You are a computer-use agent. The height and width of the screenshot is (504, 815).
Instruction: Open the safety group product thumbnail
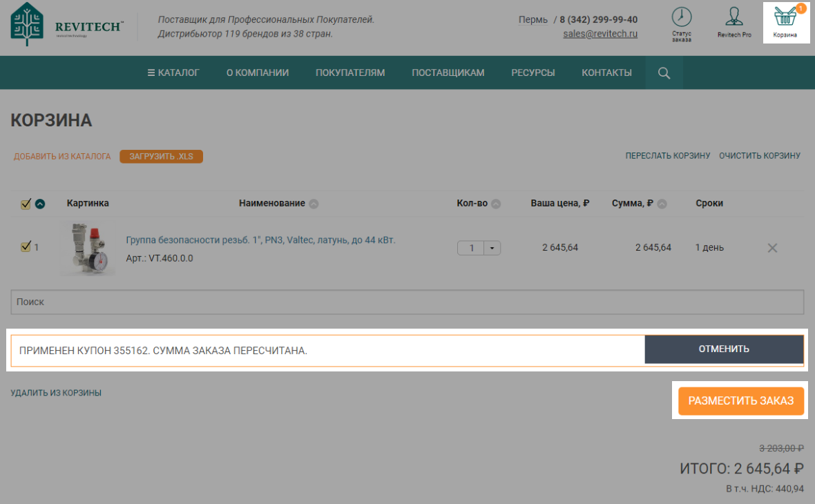(x=88, y=249)
